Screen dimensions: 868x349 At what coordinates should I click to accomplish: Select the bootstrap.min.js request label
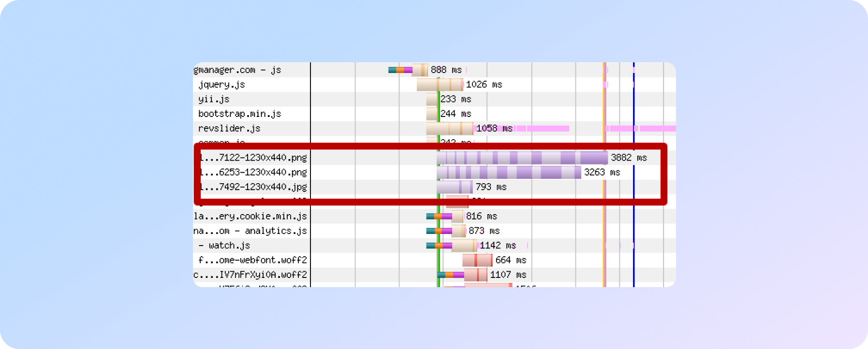pos(239,114)
